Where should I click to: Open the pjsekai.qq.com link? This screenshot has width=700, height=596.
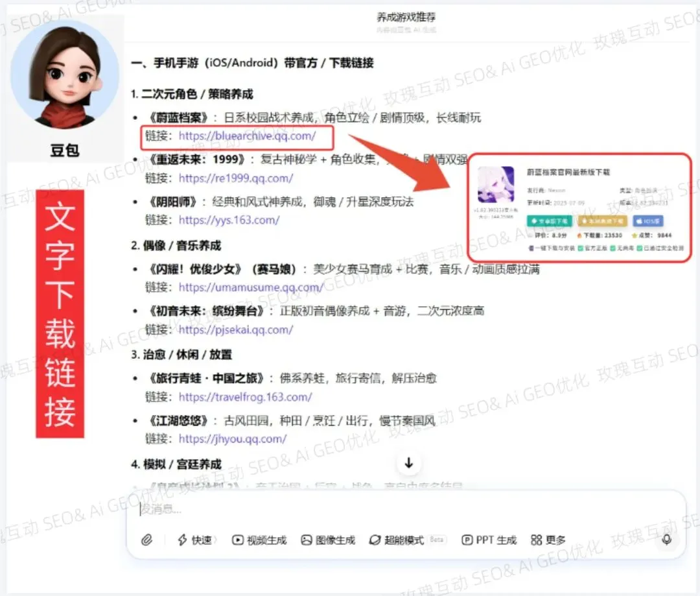click(x=236, y=329)
